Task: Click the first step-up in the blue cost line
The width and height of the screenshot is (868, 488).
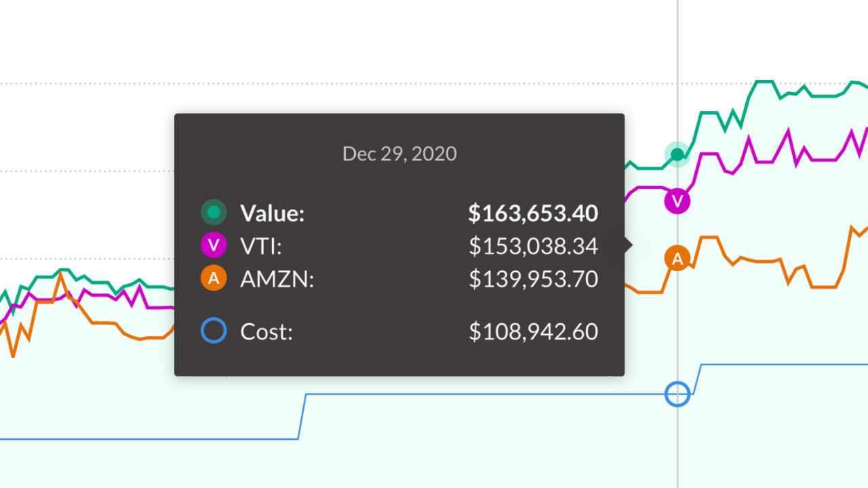Action: click(302, 416)
